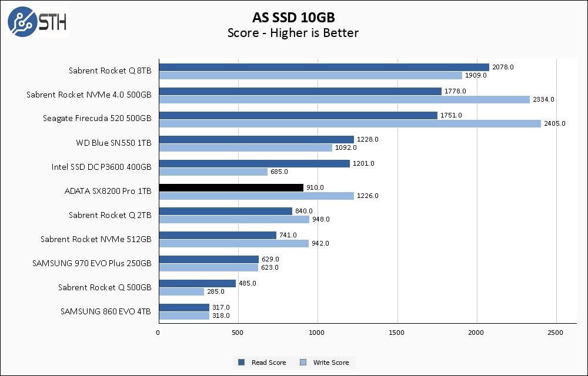588x376 pixels.
Task: Select the 'Seagate Firecuda 520 500GB' label
Action: [x=97, y=119]
